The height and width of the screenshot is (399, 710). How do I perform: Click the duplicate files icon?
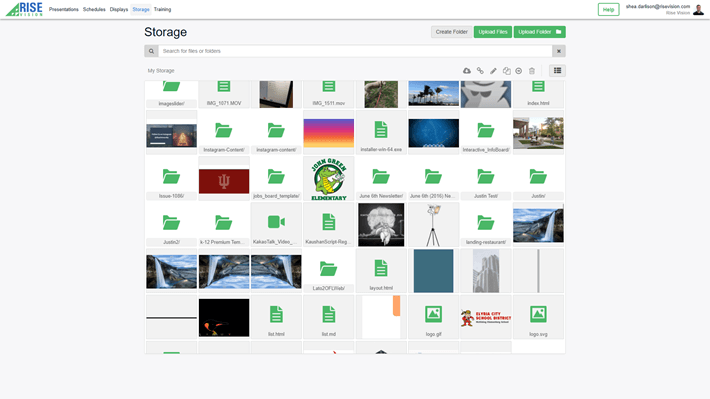click(506, 71)
